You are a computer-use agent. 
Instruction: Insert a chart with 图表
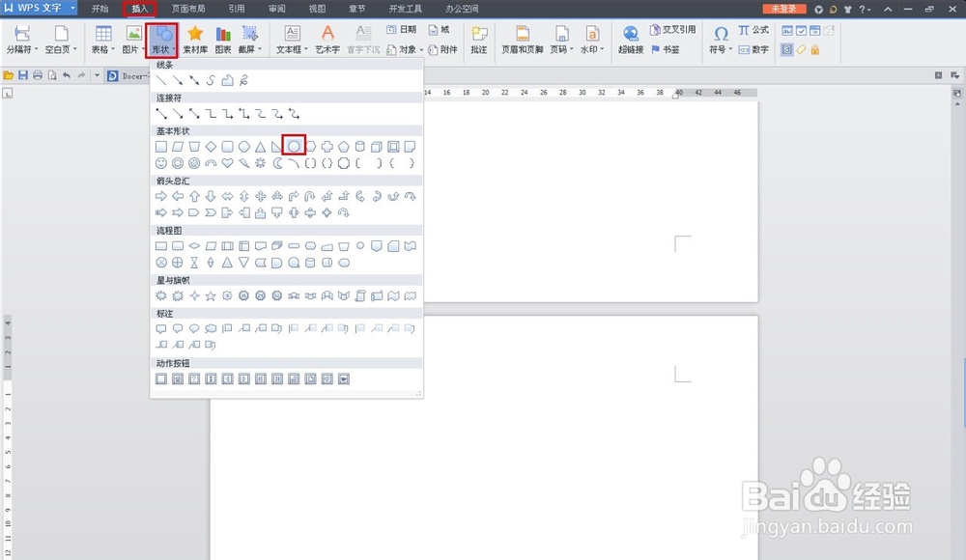coord(223,40)
